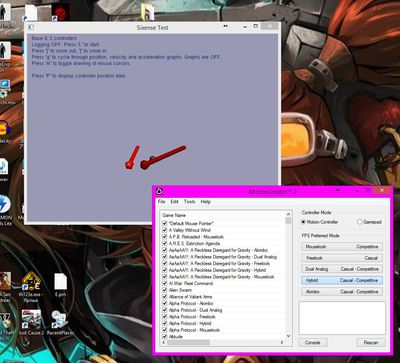Screen dimensions: 400x363
Task: Select the blank document shortcut at desktop top
Action: (x=30, y=13)
